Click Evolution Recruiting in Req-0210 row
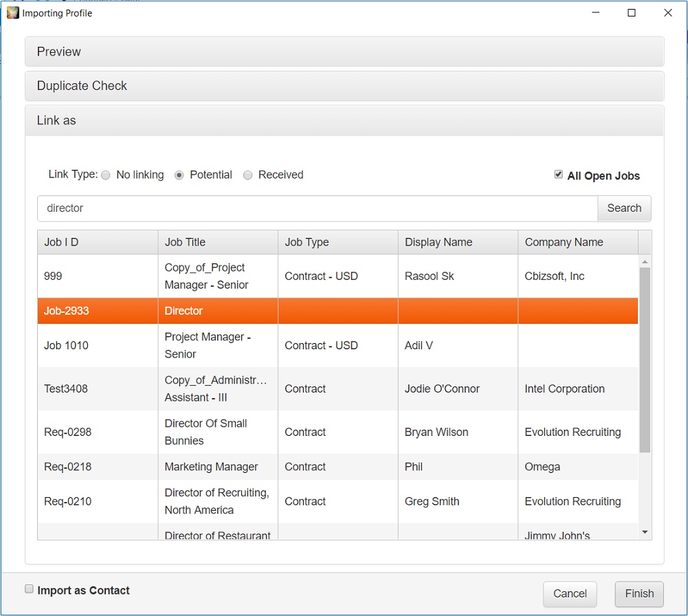The image size is (688, 616). point(573,501)
